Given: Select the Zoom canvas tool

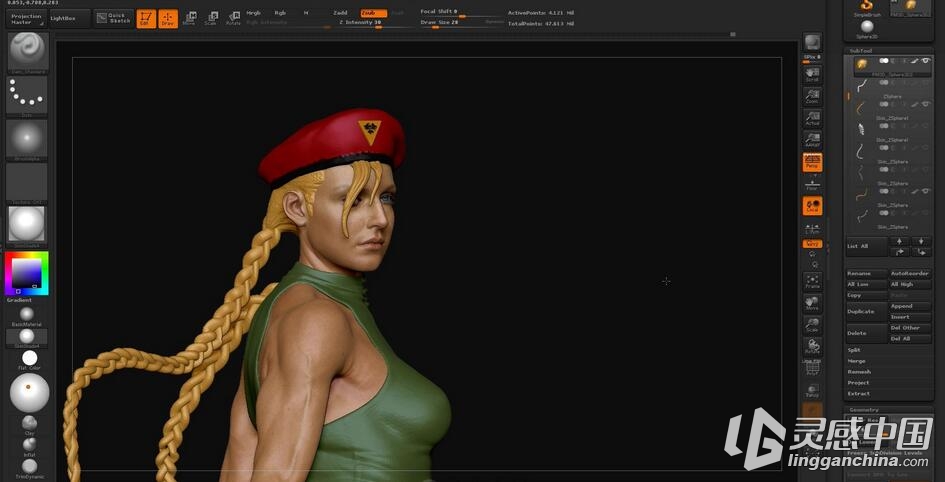Looking at the screenshot, I should (x=812, y=96).
